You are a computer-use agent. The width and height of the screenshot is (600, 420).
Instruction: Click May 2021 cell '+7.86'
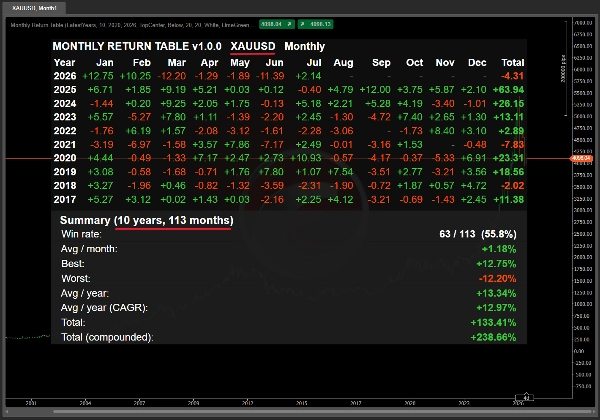click(237, 145)
